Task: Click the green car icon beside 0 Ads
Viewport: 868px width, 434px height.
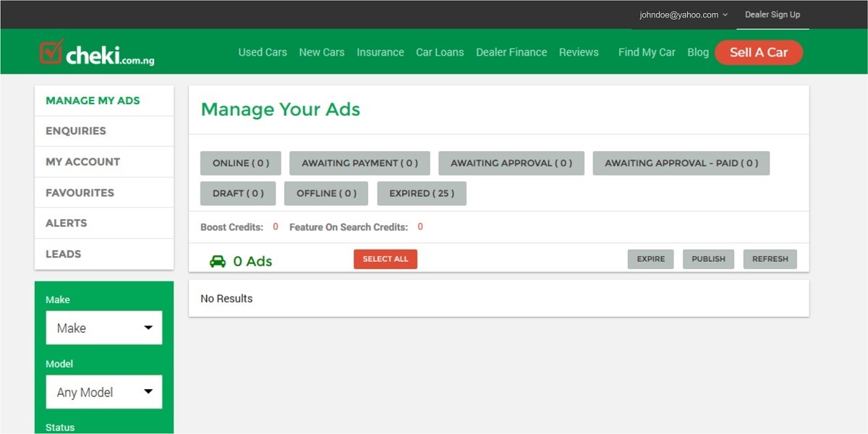Action: (217, 261)
